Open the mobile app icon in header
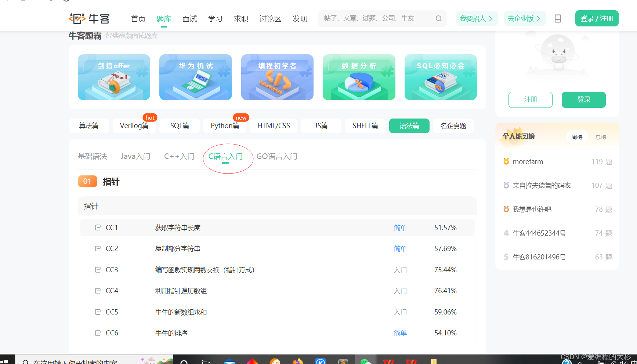The height and width of the screenshot is (364, 637). tap(558, 18)
